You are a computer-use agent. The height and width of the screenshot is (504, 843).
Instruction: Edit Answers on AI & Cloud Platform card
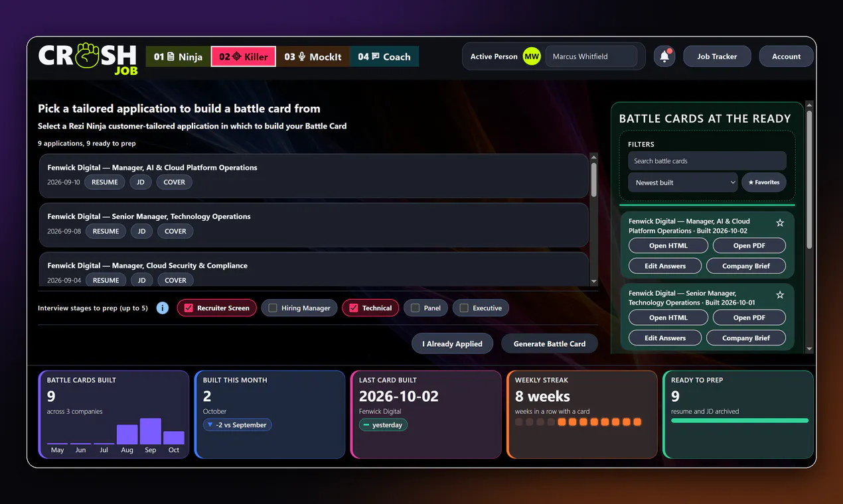[666, 266]
